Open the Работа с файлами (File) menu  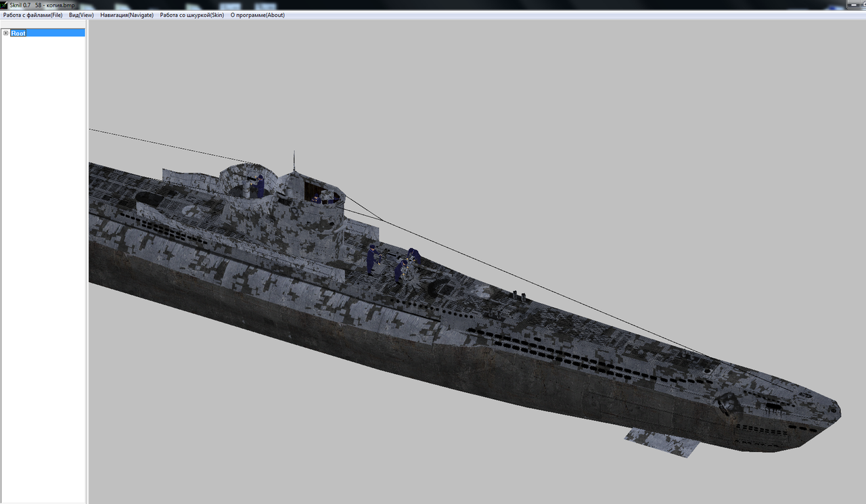tap(32, 15)
